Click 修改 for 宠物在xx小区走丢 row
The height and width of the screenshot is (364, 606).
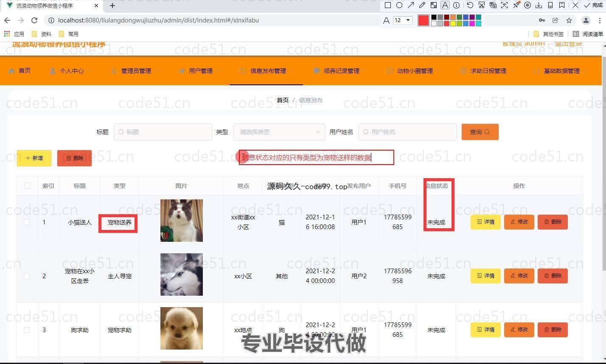click(x=519, y=276)
